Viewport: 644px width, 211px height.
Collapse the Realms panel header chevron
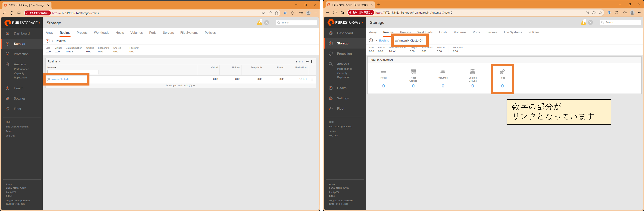click(60, 61)
